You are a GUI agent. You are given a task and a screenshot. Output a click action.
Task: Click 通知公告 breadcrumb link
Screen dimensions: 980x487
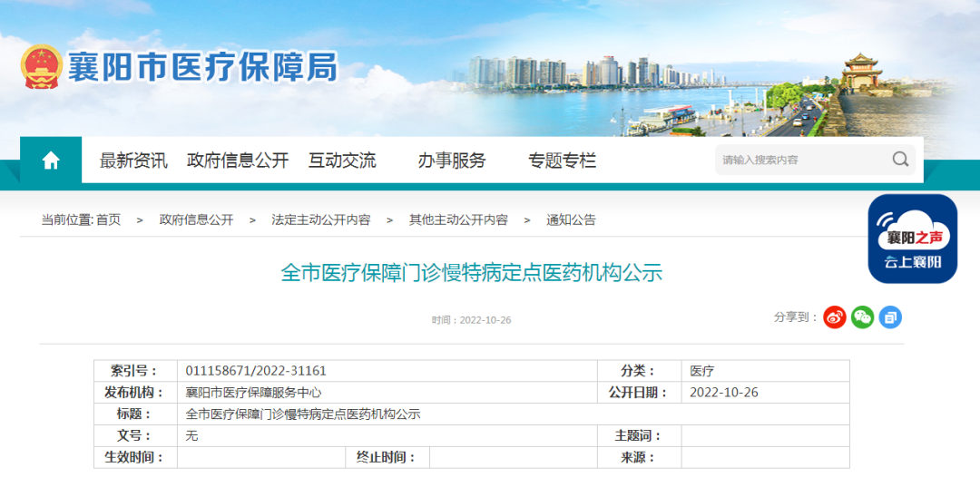point(572,219)
